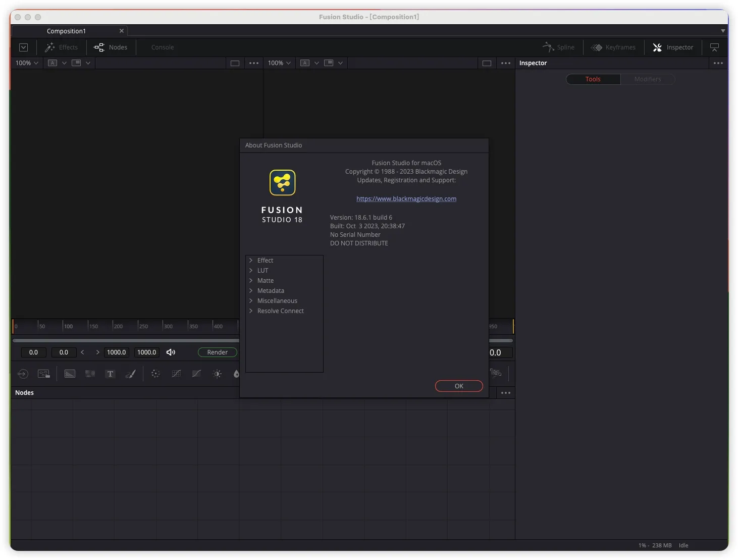738x560 pixels.
Task: Click the 238 MB memory status text
Action: [662, 545]
